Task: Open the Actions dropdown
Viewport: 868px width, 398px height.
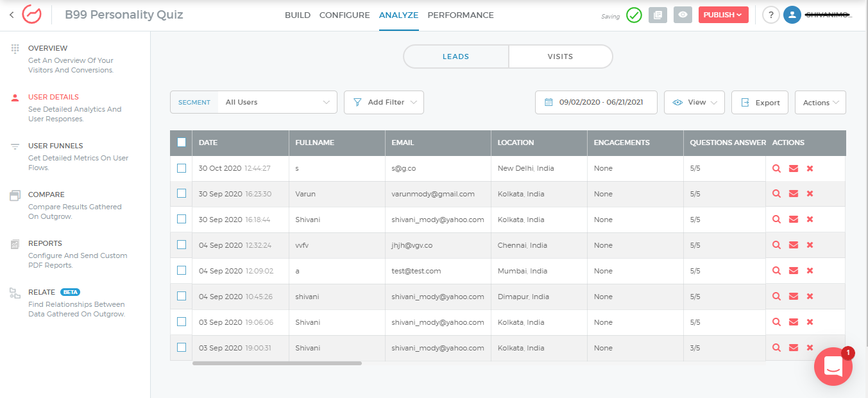Action: point(820,102)
